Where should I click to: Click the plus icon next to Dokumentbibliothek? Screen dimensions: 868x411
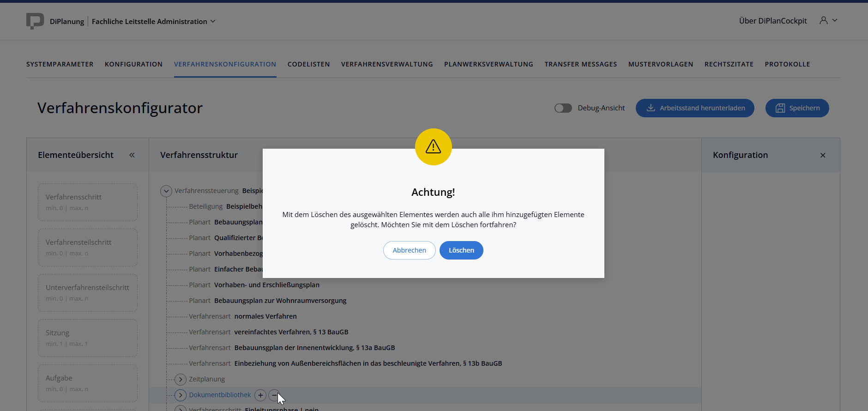click(260, 395)
